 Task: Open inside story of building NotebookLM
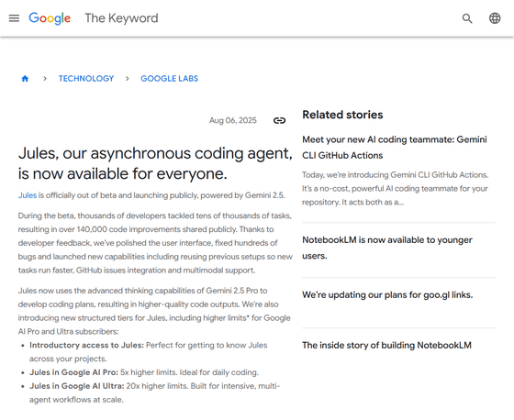point(386,346)
